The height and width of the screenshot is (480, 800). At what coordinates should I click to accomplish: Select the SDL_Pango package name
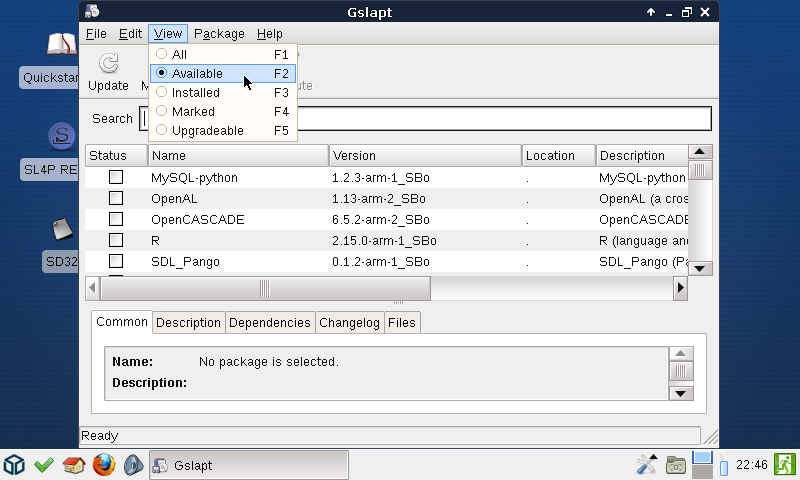tap(185, 261)
